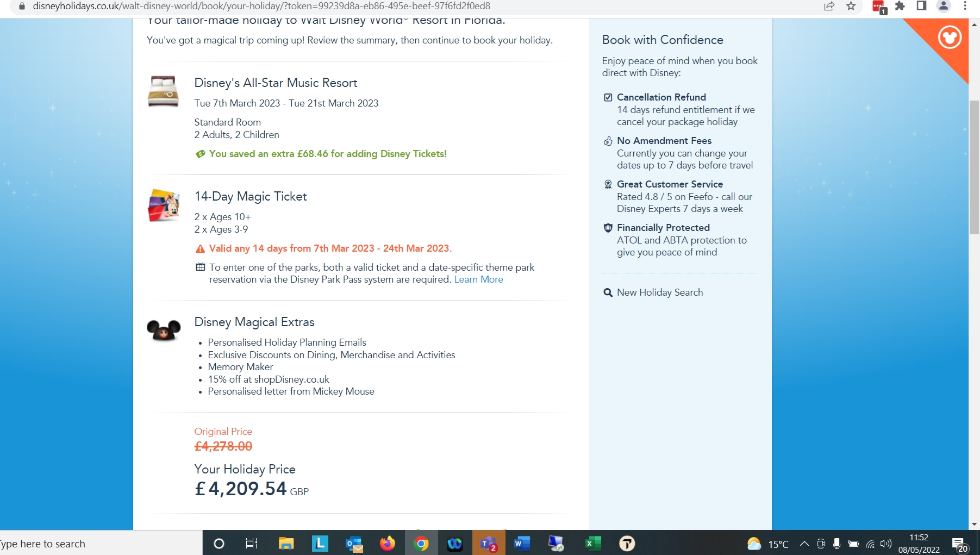
Task: Click the microphone tray icon
Action: click(x=837, y=544)
